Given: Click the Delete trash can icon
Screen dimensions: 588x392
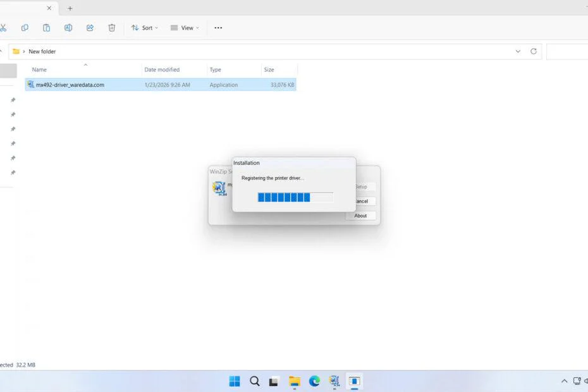Looking at the screenshot, I should point(112,28).
